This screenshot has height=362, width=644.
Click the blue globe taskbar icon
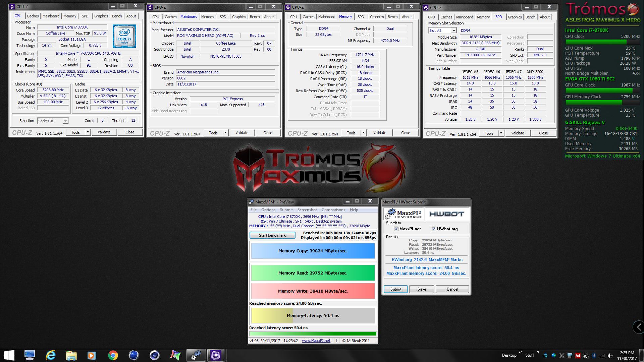(133, 355)
